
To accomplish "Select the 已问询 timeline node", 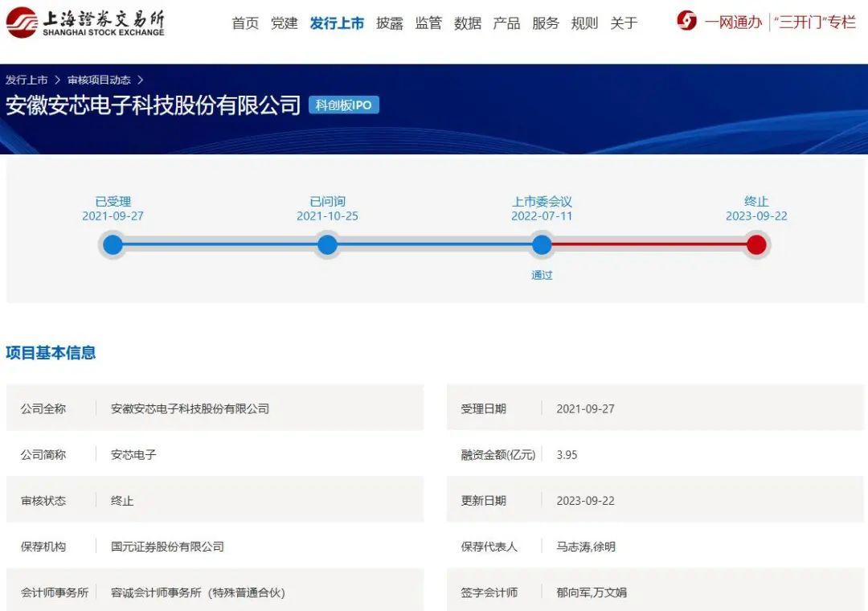I will tap(327, 244).
